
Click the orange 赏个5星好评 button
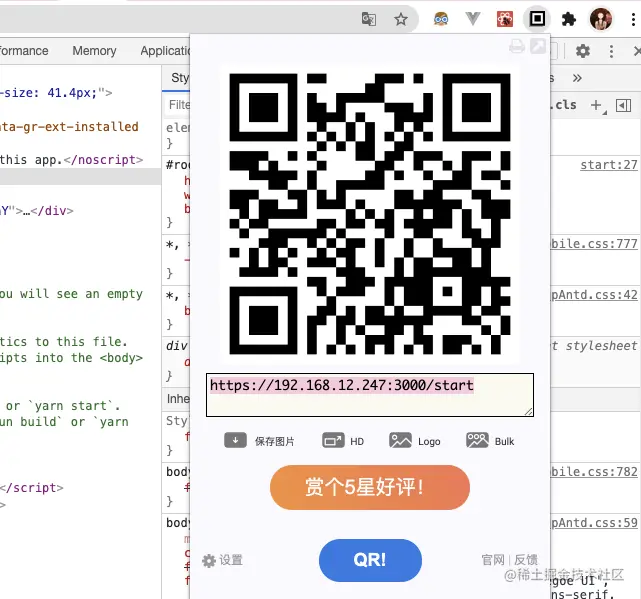tap(370, 487)
